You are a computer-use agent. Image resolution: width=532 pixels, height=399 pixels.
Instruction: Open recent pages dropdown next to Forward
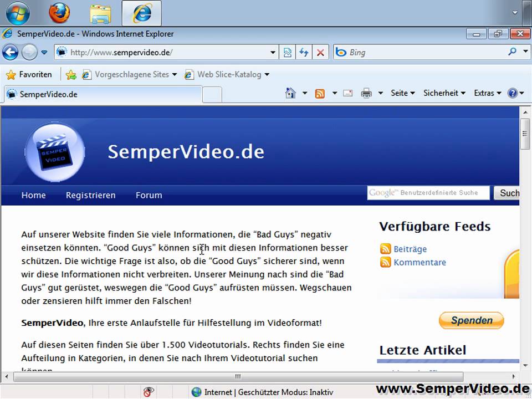[x=44, y=53]
